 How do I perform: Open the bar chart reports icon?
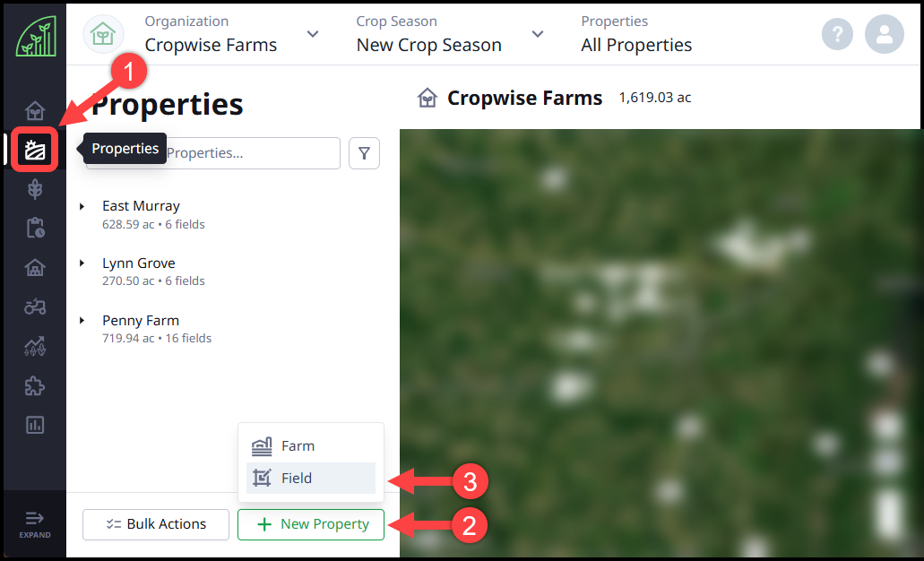pos(35,426)
